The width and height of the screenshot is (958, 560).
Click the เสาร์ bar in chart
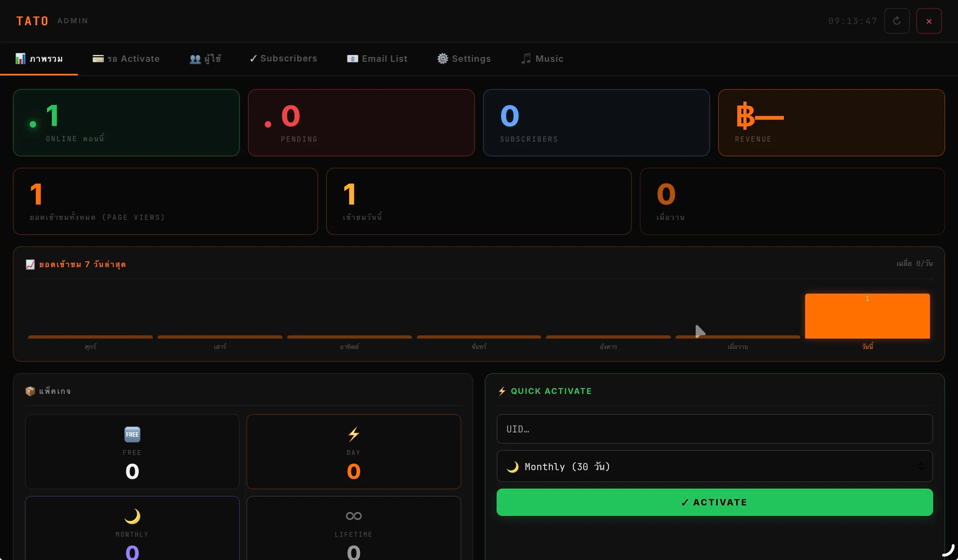[220, 337]
